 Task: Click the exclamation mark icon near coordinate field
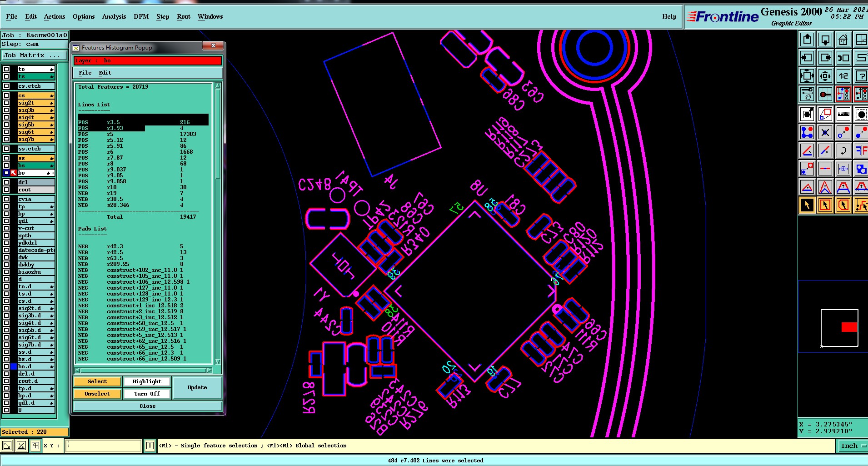[150, 446]
